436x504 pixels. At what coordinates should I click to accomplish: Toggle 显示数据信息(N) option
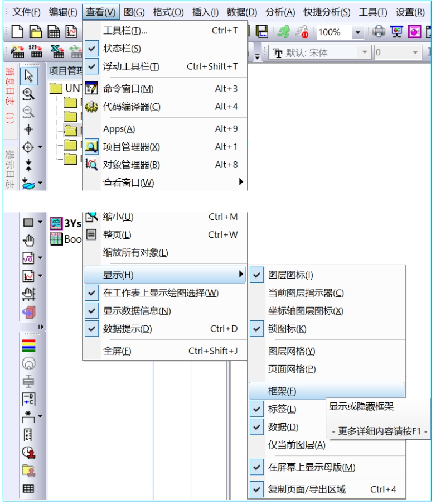point(91,311)
